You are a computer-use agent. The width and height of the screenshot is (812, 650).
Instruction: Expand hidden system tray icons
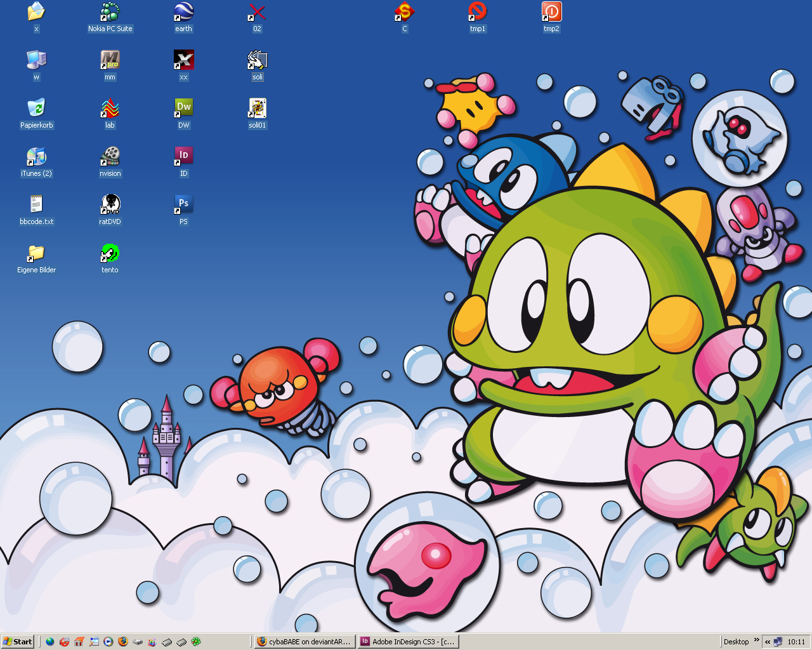[768, 642]
